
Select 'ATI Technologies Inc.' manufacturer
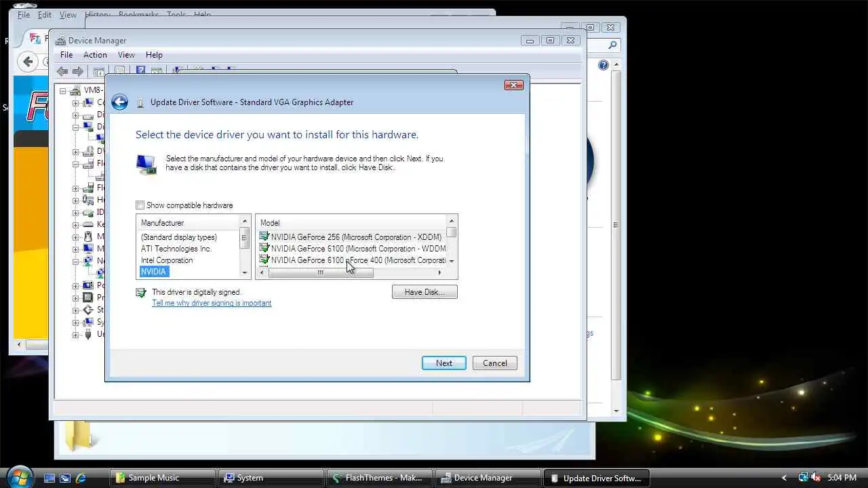176,249
